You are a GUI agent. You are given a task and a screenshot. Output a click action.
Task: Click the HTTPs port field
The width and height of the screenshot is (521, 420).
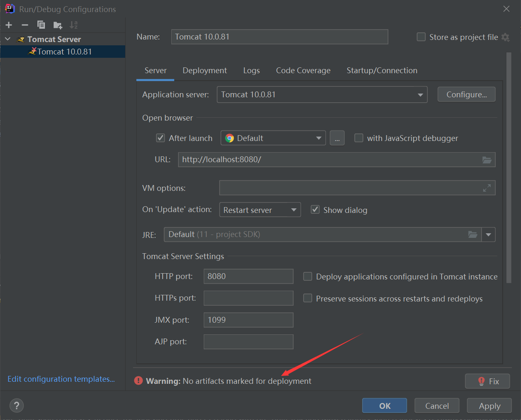[x=249, y=298]
